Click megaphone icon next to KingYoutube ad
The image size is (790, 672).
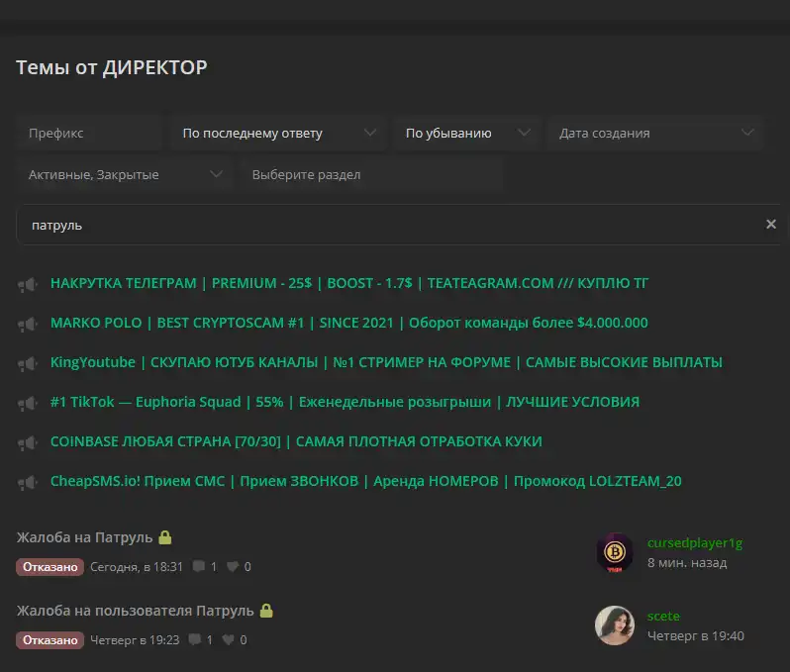tap(27, 364)
